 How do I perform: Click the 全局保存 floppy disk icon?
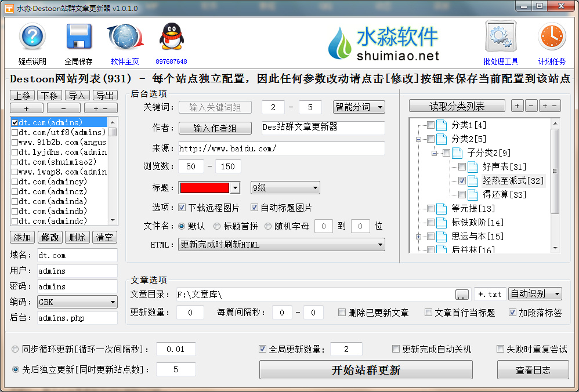79,36
